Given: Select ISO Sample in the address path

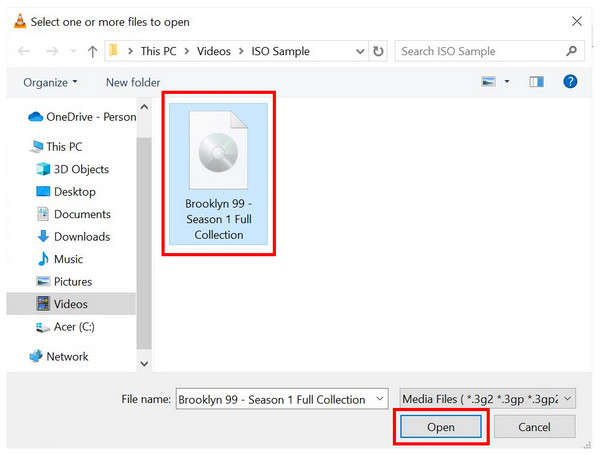Looking at the screenshot, I should point(280,51).
